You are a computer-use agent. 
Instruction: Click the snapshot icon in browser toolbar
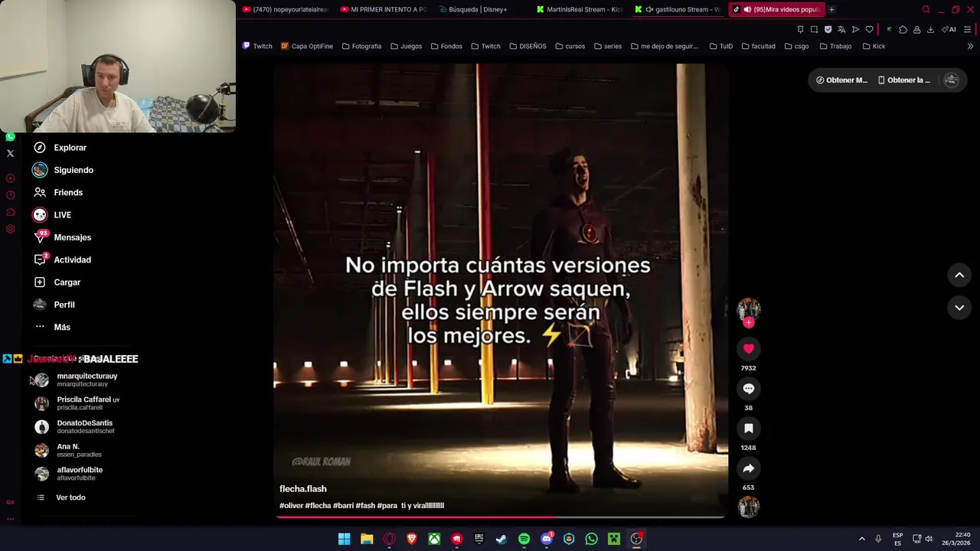tap(814, 29)
